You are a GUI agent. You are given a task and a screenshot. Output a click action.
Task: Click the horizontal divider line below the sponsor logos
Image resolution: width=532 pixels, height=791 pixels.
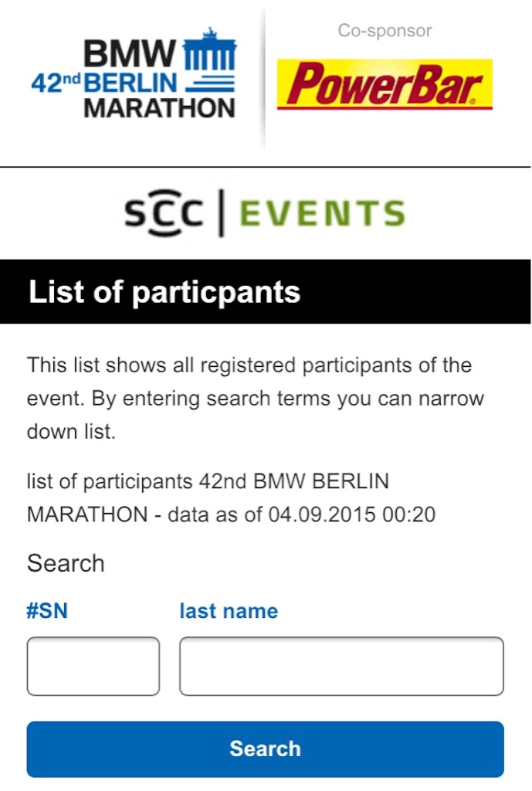coord(266,167)
